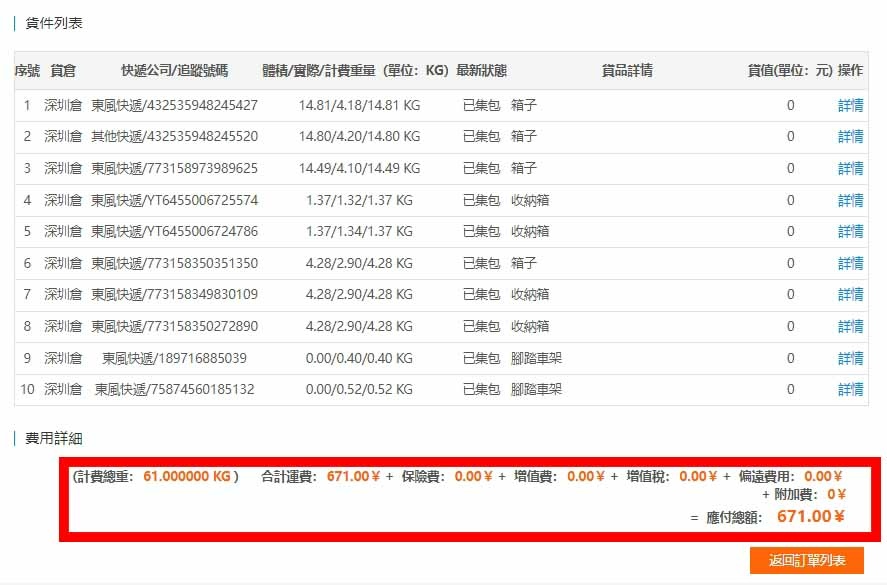Open 詳情 link for row 10 tracking 75874560185132
The height and width of the screenshot is (585, 887).
tap(850, 389)
